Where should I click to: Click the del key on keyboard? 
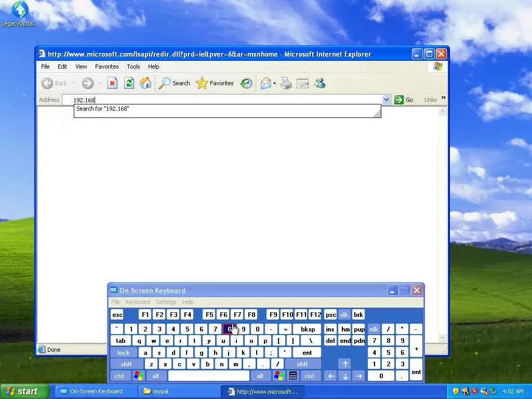tap(330, 341)
